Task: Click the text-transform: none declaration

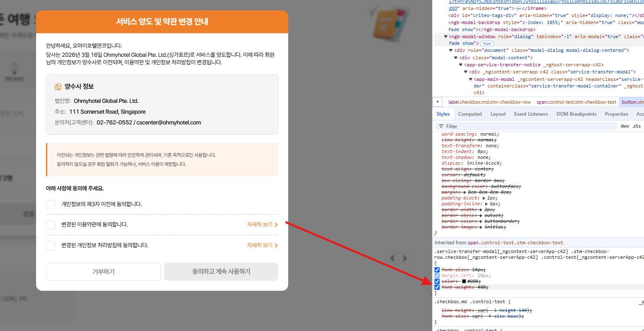Action: click(x=470, y=146)
